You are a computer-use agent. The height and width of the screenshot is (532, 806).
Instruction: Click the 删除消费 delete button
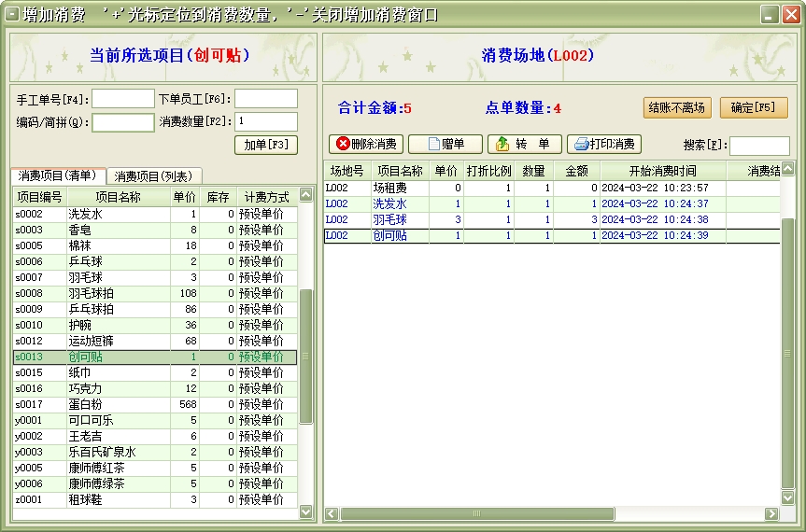point(367,144)
